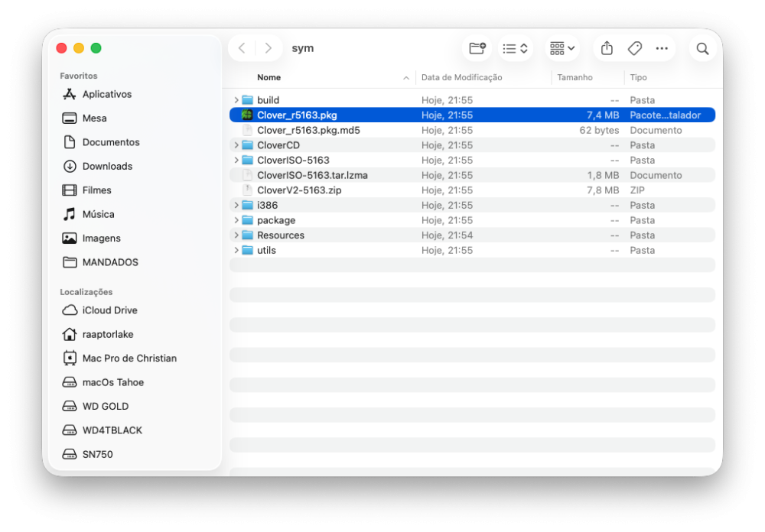
Task: Select Mac Pro de Christian location
Action: [129, 358]
